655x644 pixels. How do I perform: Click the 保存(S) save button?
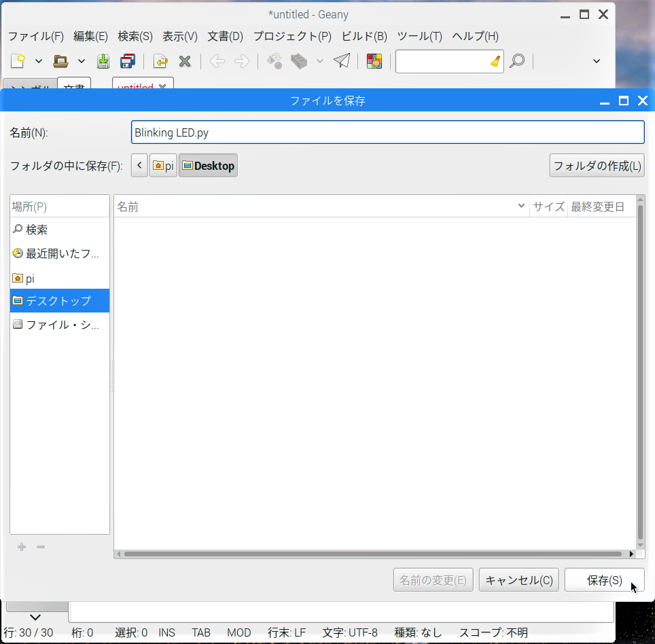point(605,579)
